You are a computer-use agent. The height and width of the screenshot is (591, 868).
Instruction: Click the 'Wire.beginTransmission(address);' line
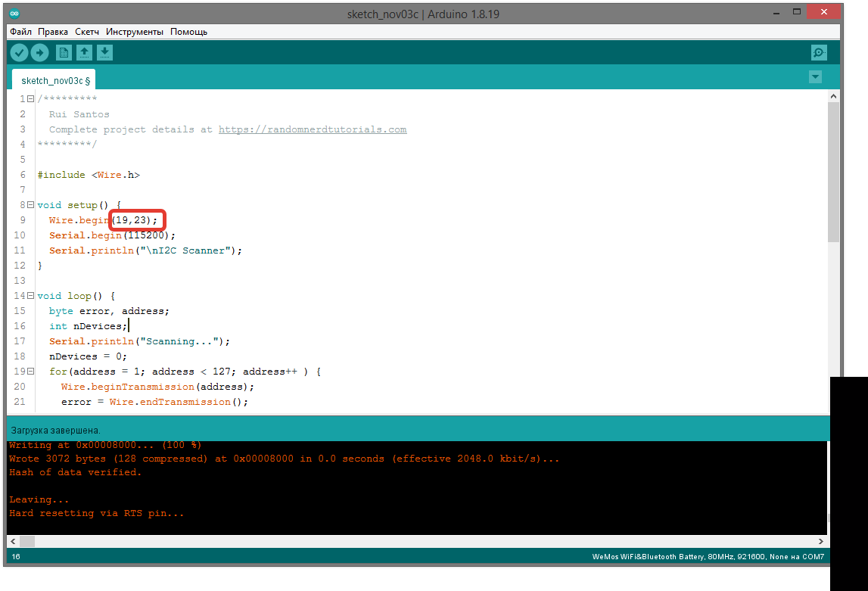click(157, 387)
